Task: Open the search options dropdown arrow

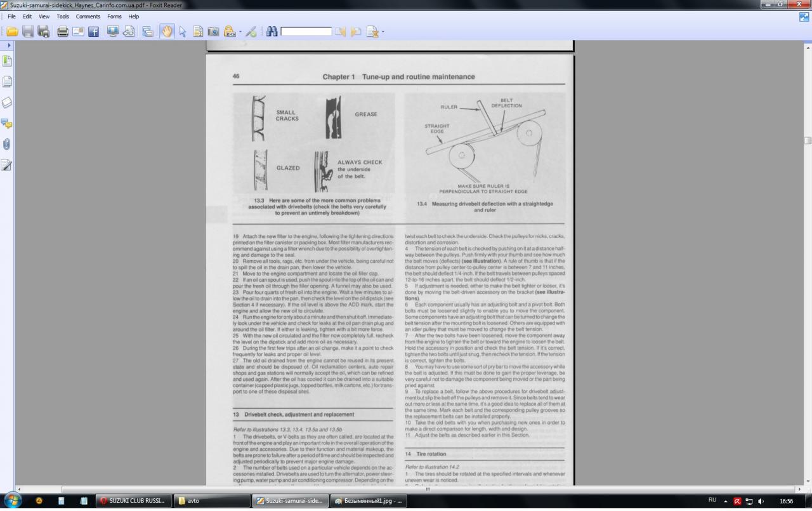Action: point(383,32)
